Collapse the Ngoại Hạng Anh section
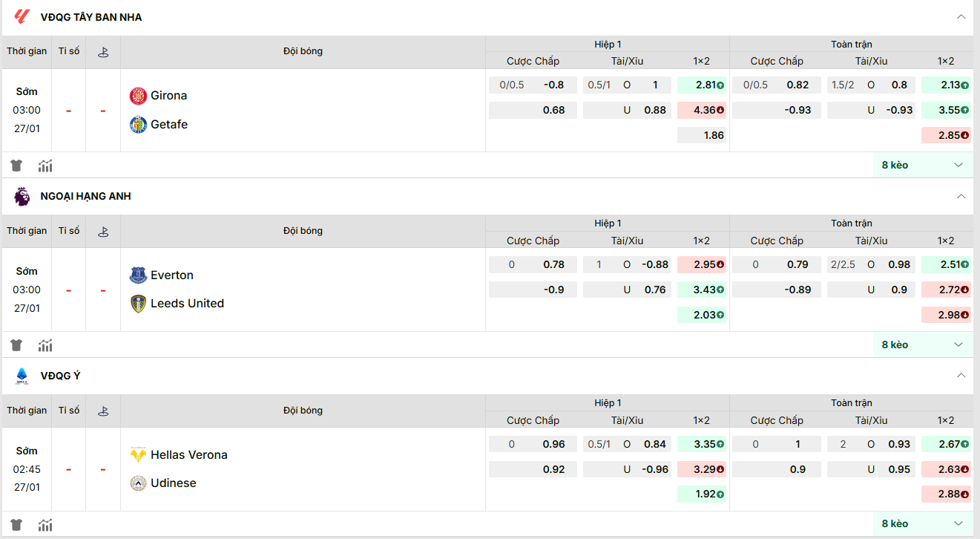The height and width of the screenshot is (539, 980). point(961,196)
